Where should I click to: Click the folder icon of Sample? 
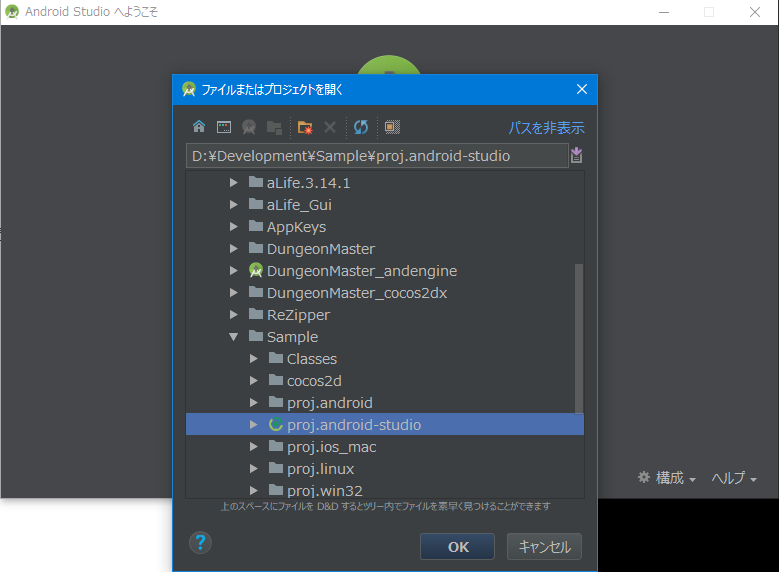(x=256, y=336)
